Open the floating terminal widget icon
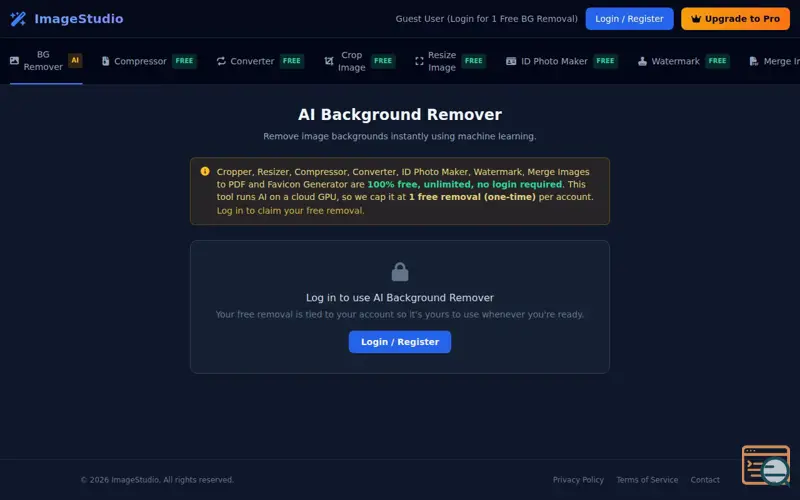800x500 pixels. coord(766,465)
